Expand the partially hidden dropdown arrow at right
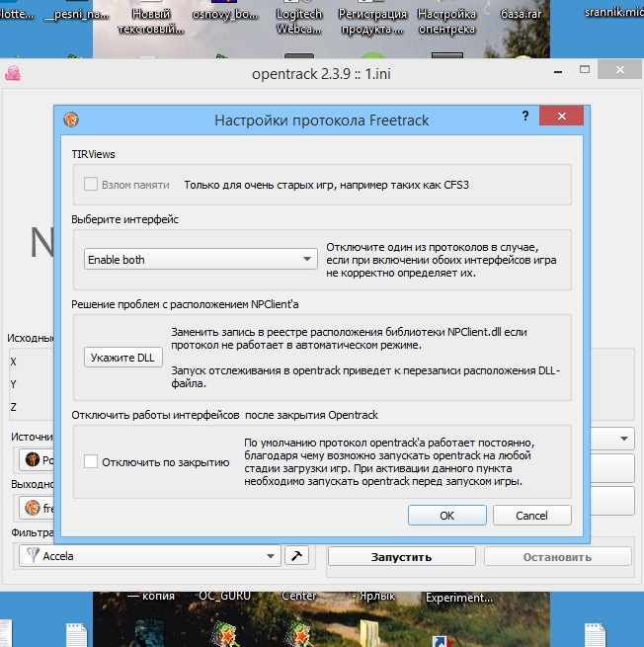The height and width of the screenshot is (647, 644). [623, 439]
